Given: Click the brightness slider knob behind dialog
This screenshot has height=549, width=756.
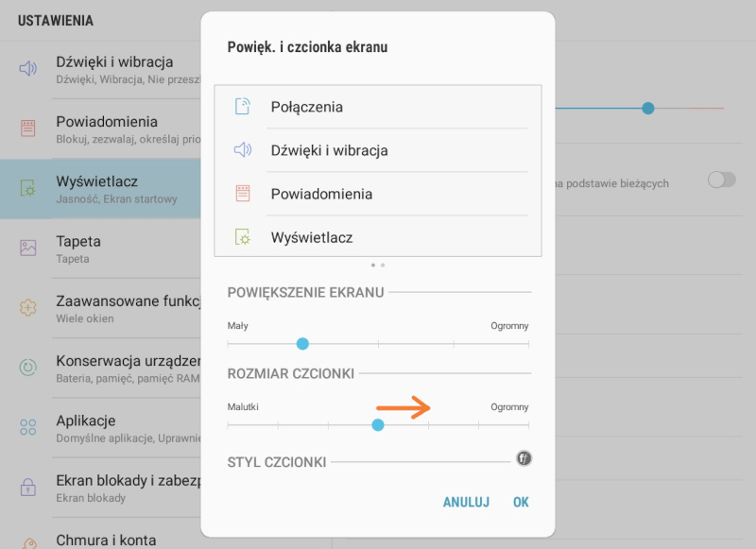Looking at the screenshot, I should click(x=648, y=109).
